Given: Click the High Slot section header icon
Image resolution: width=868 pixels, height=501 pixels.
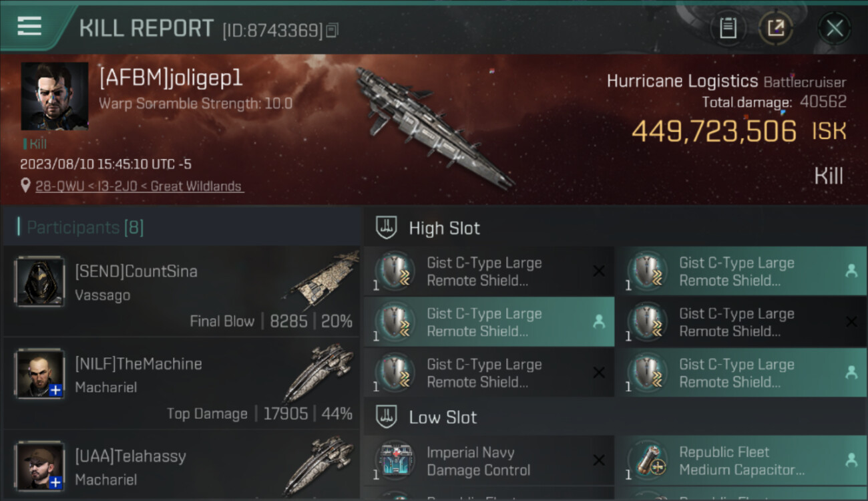Looking at the screenshot, I should pyautogui.click(x=387, y=227).
